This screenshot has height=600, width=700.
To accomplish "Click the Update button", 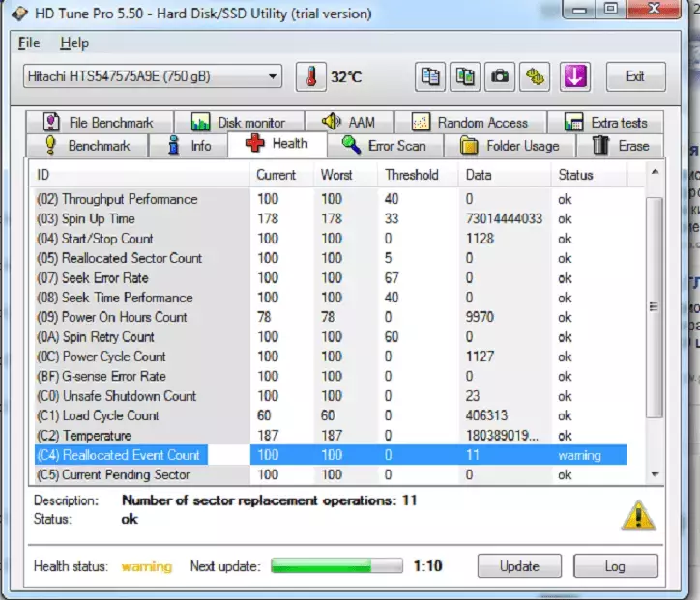I will [x=519, y=566].
